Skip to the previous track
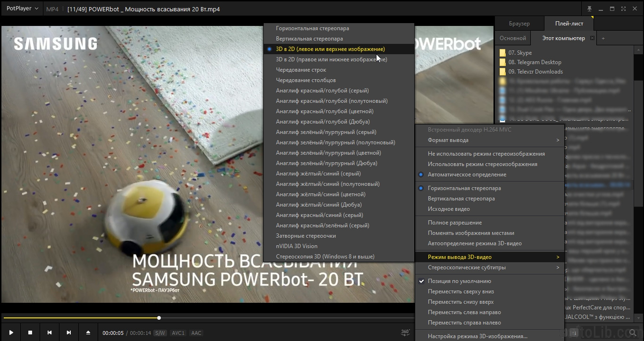The image size is (644, 341). pos(50,333)
